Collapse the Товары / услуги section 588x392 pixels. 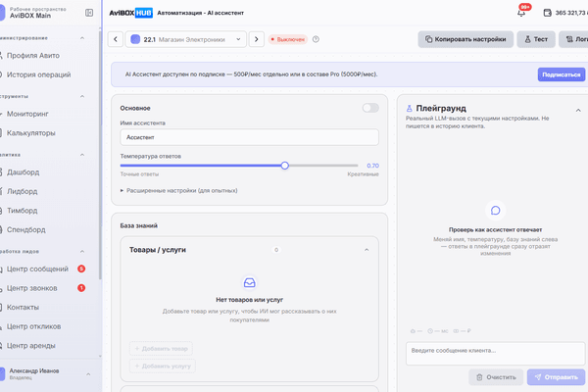click(x=367, y=250)
